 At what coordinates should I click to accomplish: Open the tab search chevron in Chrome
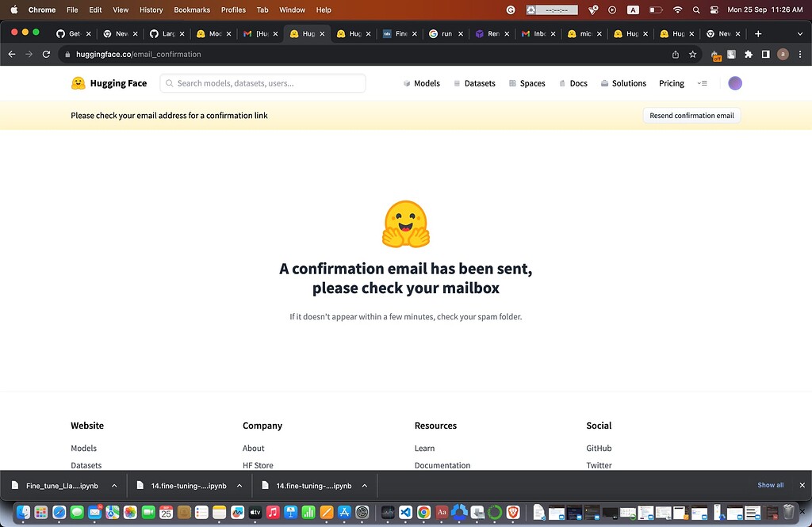pyautogui.click(x=800, y=34)
